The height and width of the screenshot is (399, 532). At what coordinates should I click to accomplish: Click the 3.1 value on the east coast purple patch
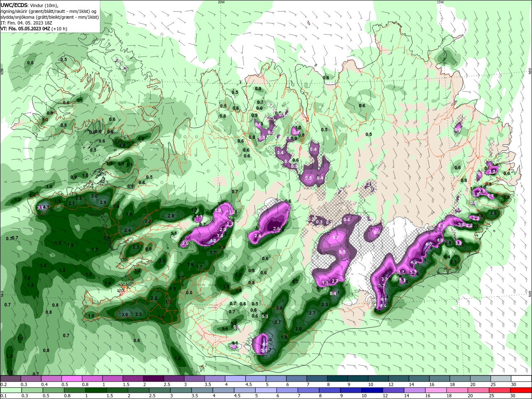pos(476,194)
